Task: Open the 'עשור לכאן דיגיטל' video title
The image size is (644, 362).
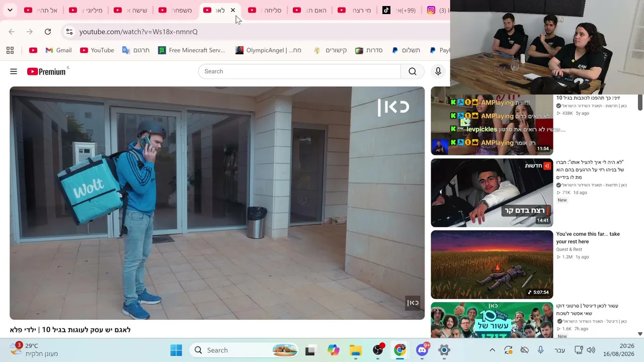Action: 587,310
